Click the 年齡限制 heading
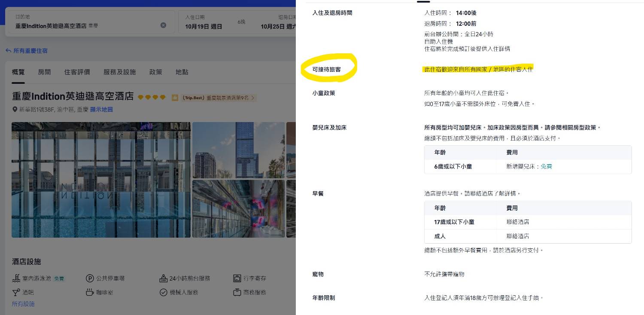Image resolution: width=644 pixels, height=315 pixels. pos(324,298)
